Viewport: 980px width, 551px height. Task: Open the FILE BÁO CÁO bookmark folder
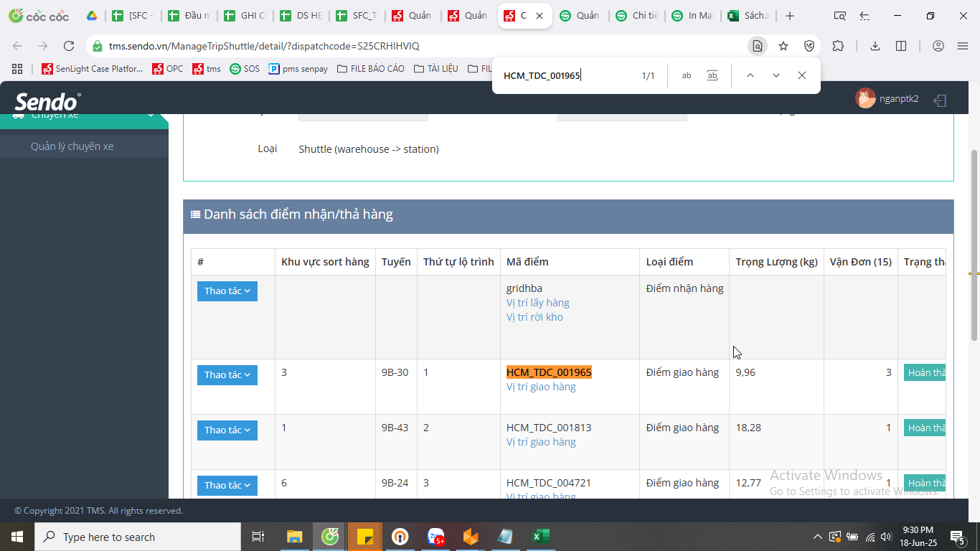[x=370, y=69]
